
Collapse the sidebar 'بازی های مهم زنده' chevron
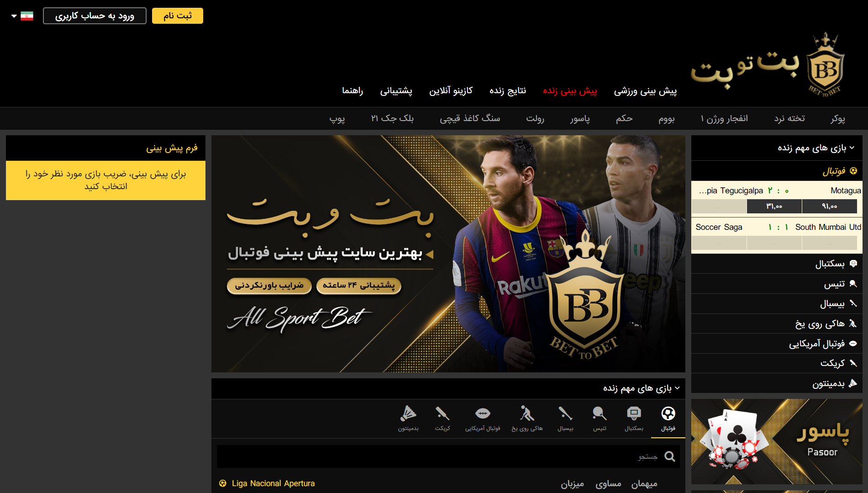tap(852, 148)
